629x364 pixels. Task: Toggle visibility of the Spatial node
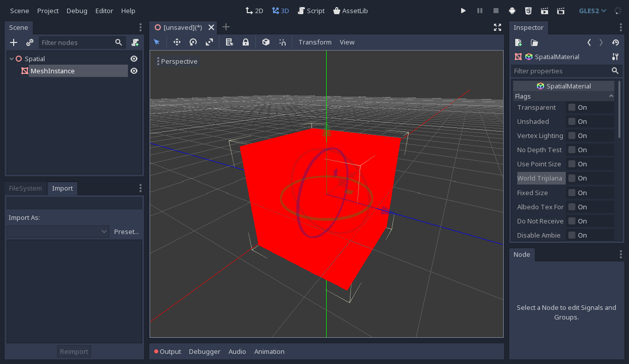pyautogui.click(x=134, y=59)
